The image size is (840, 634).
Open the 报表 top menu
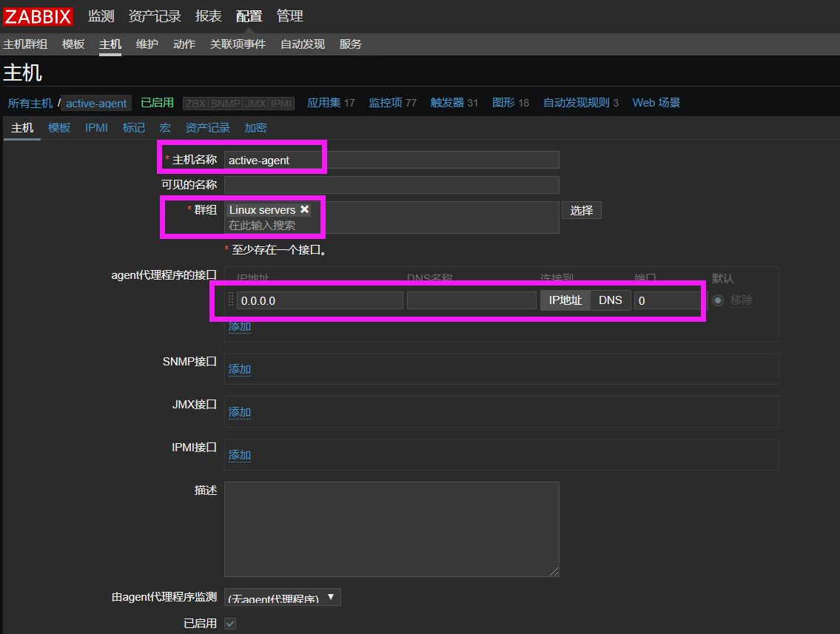point(209,16)
